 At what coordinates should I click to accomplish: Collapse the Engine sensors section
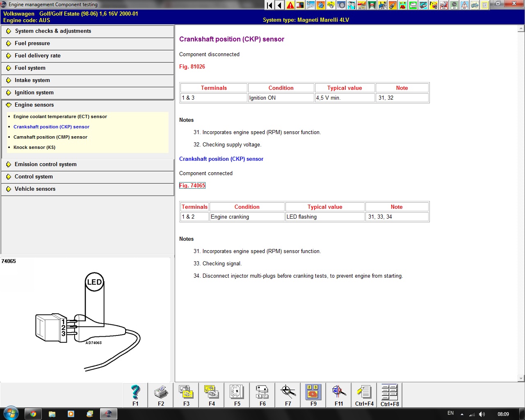pyautogui.click(x=34, y=105)
